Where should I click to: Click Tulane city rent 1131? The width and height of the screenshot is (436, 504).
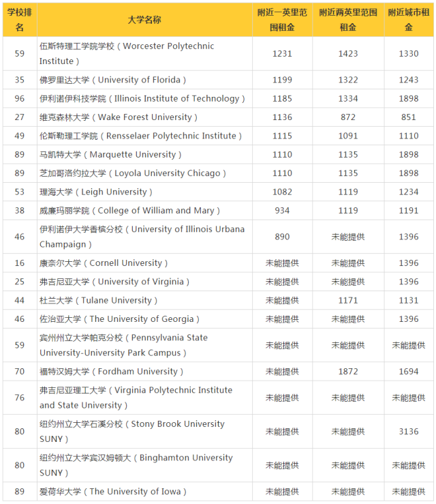tap(409, 300)
